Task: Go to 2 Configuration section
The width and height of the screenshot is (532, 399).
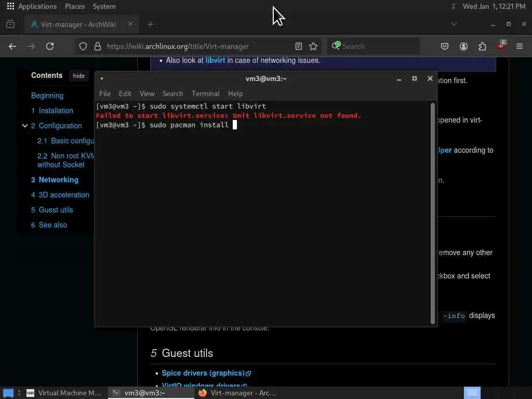Action: click(56, 126)
